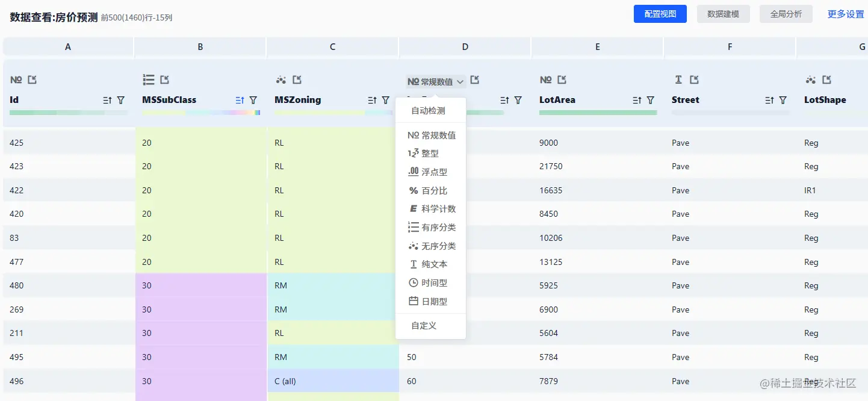This screenshot has width=868, height=401.
Task: Sort the Id column
Action: pos(108,101)
